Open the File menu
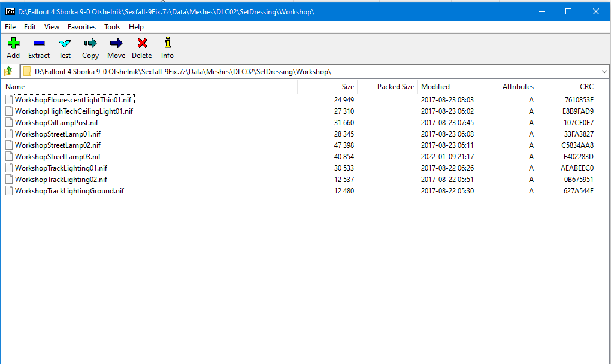This screenshot has height=364, width=611. [10, 27]
